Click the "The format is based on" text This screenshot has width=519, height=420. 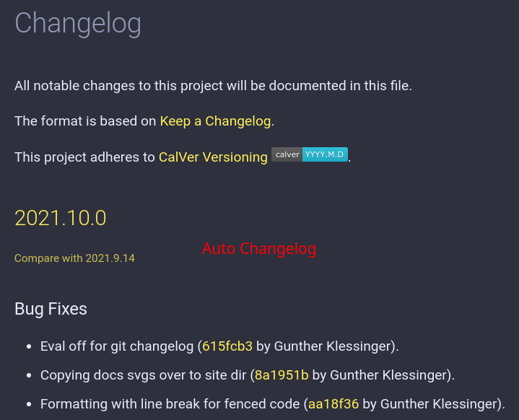click(85, 121)
